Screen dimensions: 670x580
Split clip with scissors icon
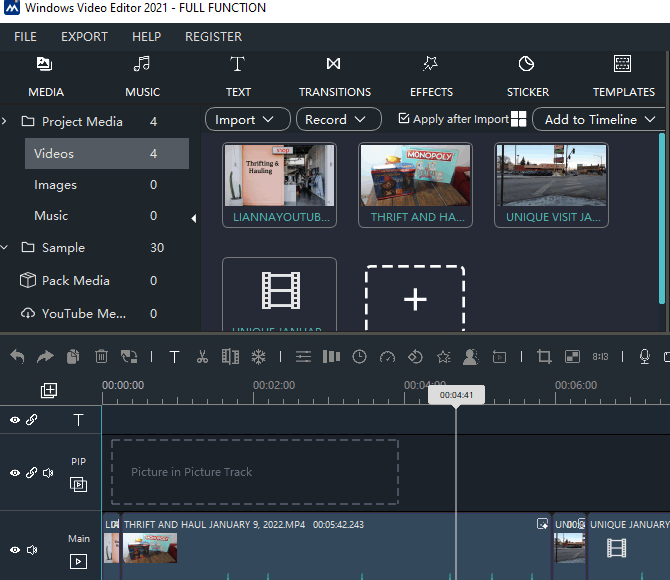coord(202,356)
